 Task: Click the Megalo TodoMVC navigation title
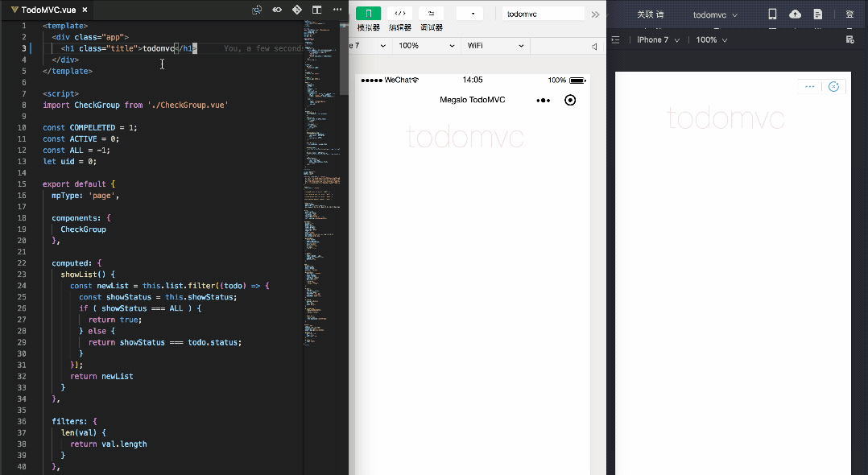472,100
